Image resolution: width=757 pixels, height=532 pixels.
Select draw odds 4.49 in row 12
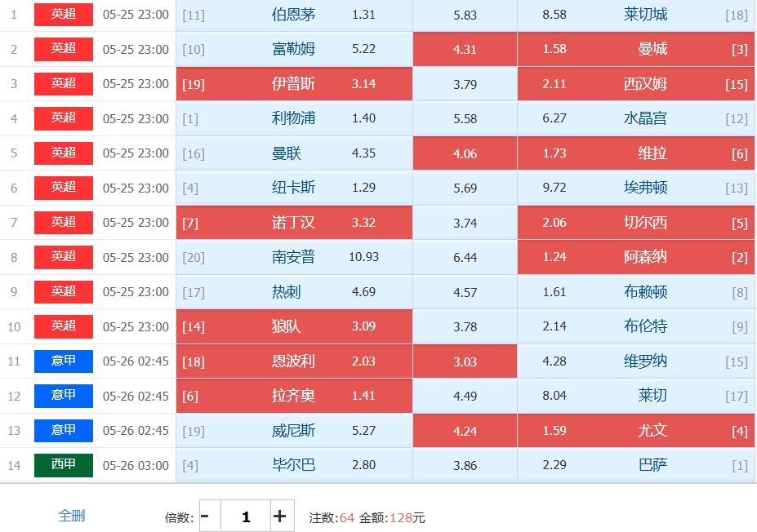465,396
